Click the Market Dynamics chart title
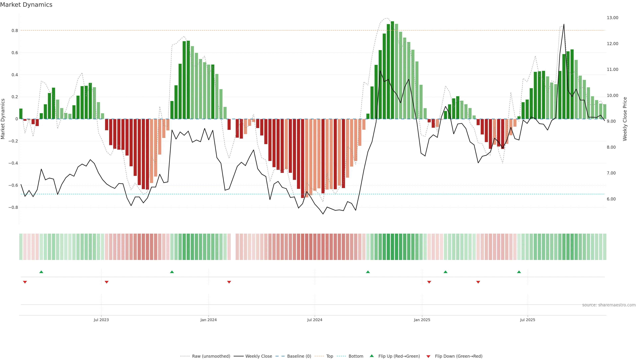Image resolution: width=644 pixels, height=362 pixels. coord(26,5)
